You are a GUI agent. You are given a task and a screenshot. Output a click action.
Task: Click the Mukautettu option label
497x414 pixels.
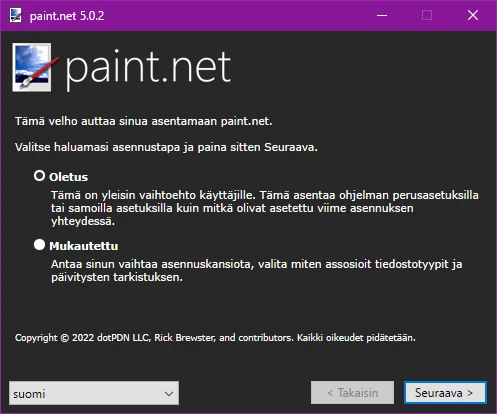pyautogui.click(x=83, y=246)
